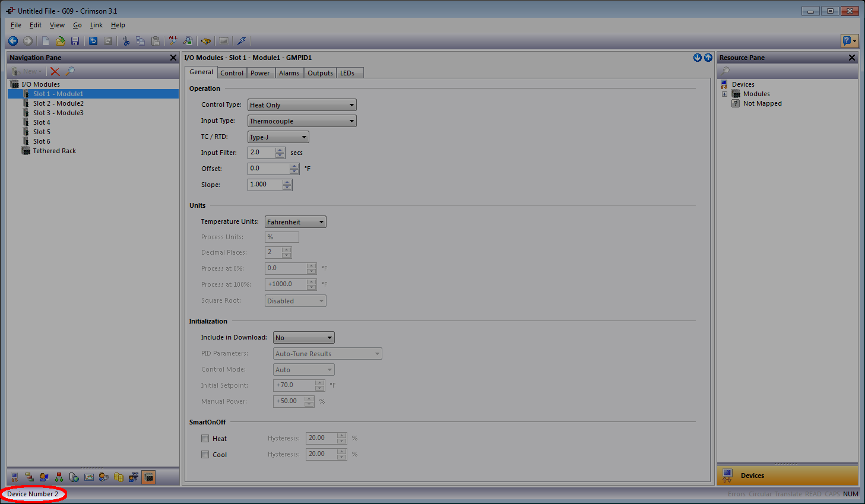This screenshot has height=504, width=865.
Task: Delete the item with the red X in the Navigation Pane
Action: click(x=55, y=71)
